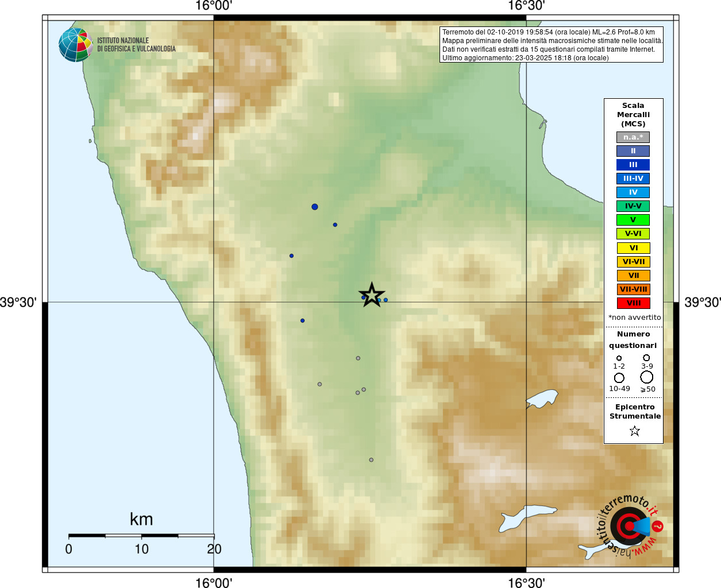
Task: Select the southernmost grey marker on the map
Action: pos(371,460)
